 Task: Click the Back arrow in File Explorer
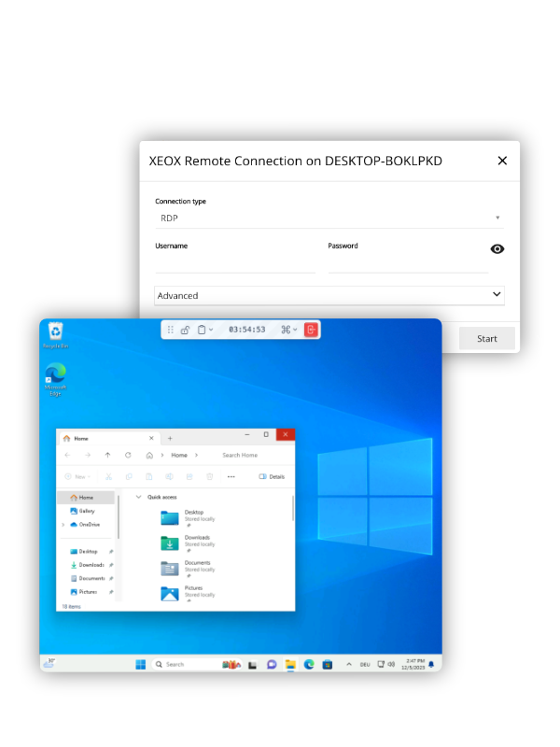[67, 456]
